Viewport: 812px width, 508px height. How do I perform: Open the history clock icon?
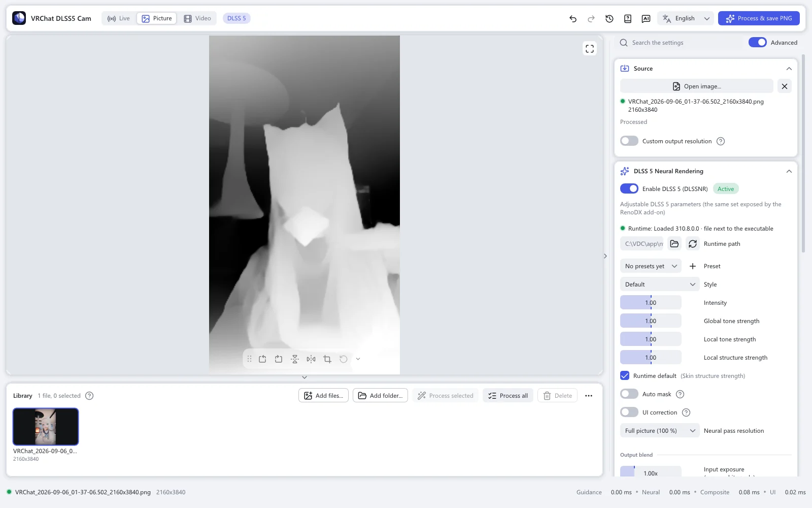tap(610, 19)
